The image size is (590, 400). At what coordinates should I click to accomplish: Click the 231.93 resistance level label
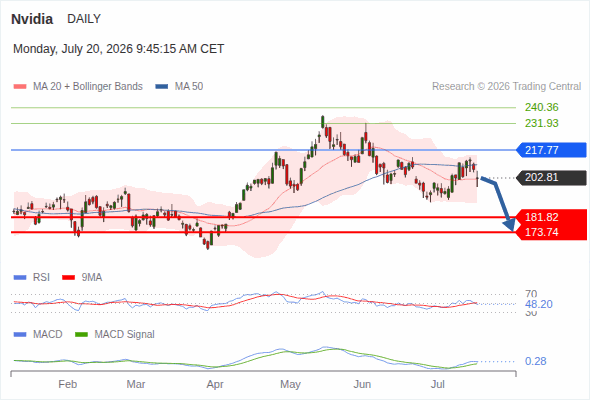(542, 123)
